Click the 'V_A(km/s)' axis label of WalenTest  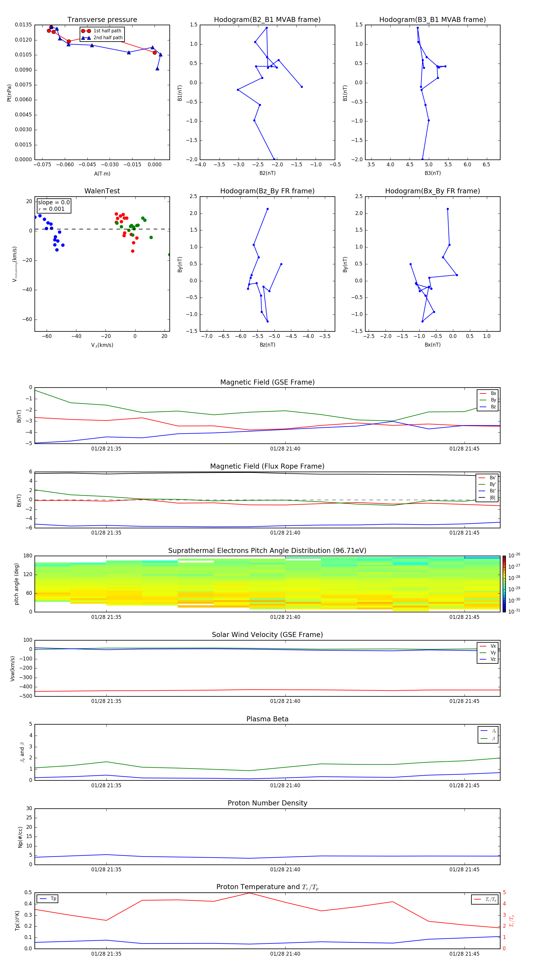coord(102,345)
